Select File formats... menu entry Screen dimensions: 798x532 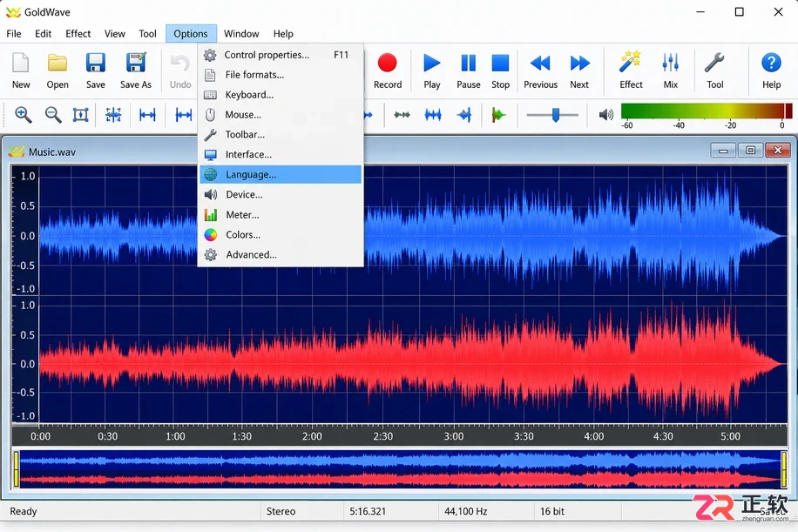point(281,75)
